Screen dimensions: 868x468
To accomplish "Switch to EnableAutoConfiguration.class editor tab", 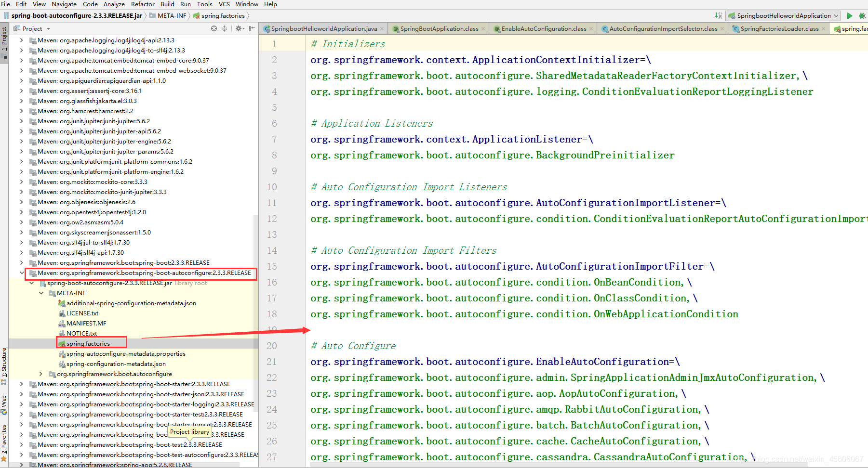I will (544, 29).
